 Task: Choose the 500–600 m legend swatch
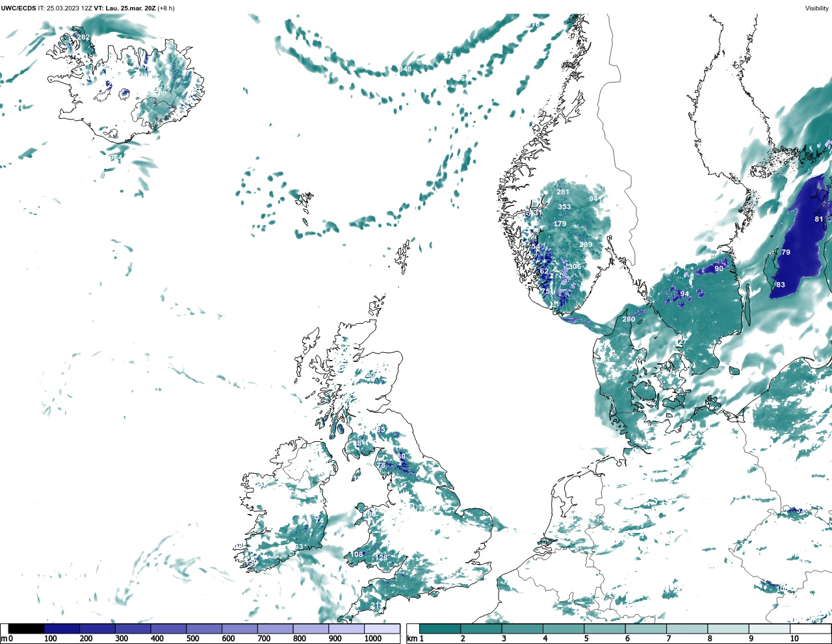pos(204,629)
